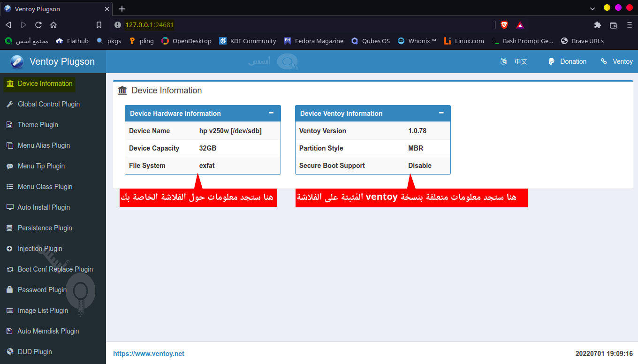Open the Donation link in the header

pyautogui.click(x=568, y=61)
